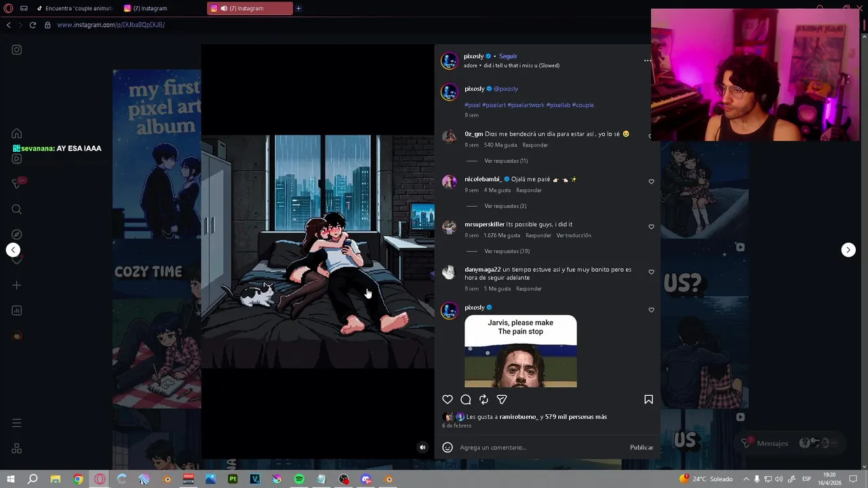The width and height of the screenshot is (868, 488).
Task: Repost using the repost arrows icon
Action: pos(484,400)
